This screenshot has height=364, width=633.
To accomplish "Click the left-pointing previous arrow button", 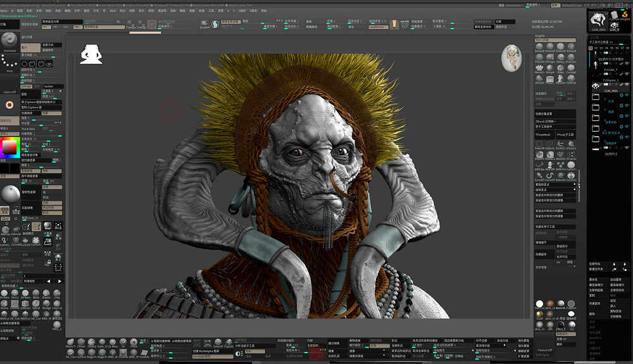I will (49, 281).
